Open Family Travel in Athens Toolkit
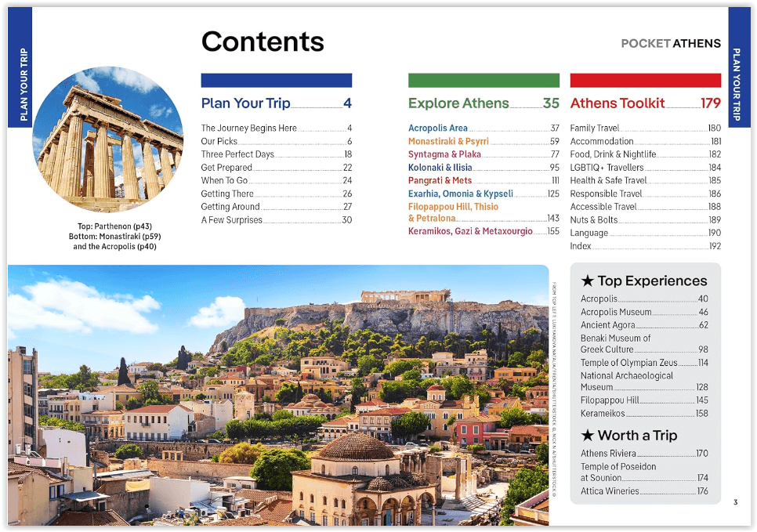 tap(594, 128)
